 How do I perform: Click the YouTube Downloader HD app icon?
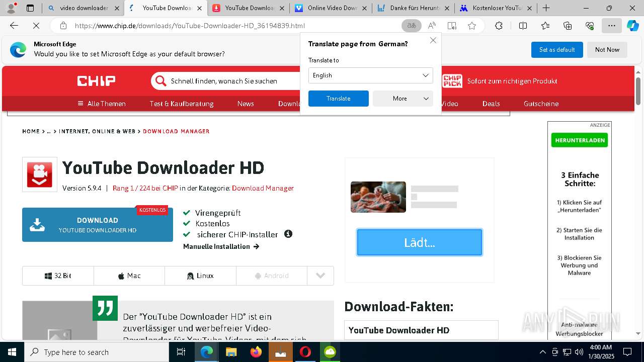(40, 174)
